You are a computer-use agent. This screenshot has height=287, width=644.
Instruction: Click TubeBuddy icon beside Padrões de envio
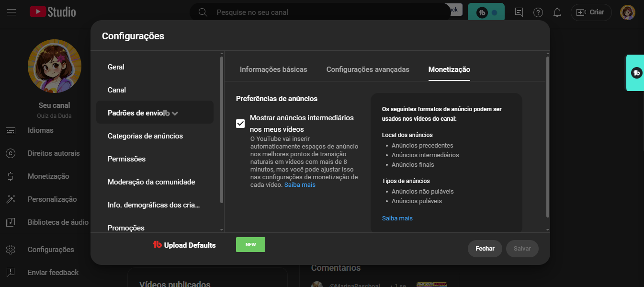[167, 114]
